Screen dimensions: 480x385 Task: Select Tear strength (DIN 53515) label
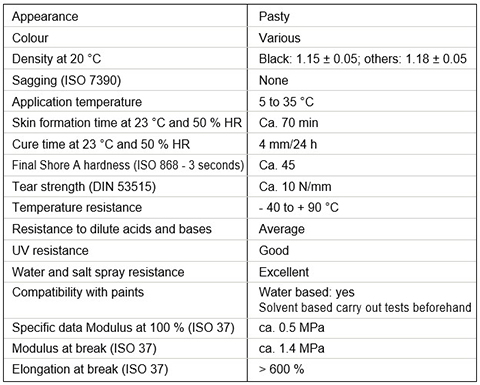click(x=84, y=186)
